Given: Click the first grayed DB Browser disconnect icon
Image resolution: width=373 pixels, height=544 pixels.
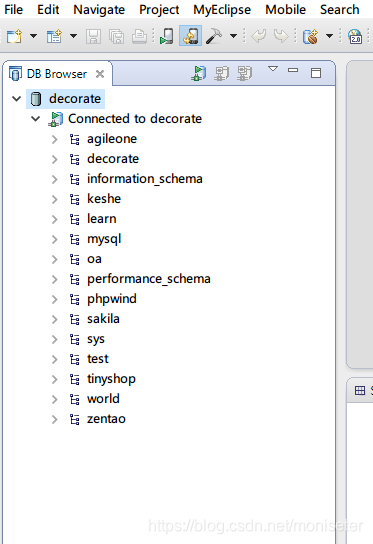Looking at the screenshot, I should point(221,73).
